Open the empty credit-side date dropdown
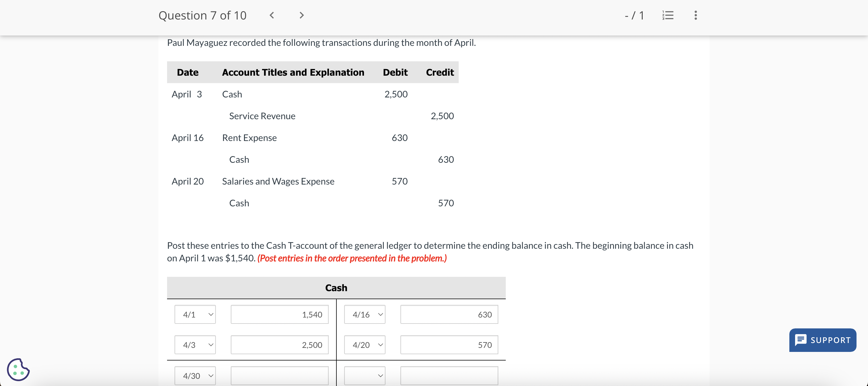The image size is (868, 386). tap(365, 375)
